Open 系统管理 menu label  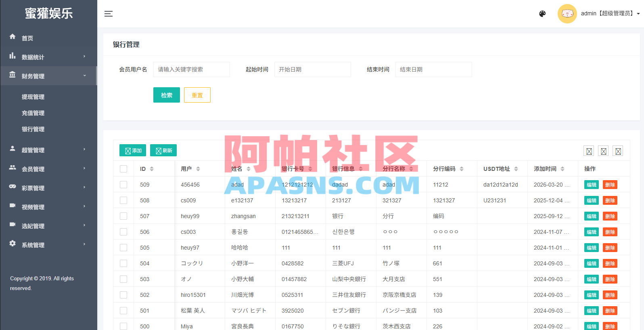pyautogui.click(x=33, y=245)
